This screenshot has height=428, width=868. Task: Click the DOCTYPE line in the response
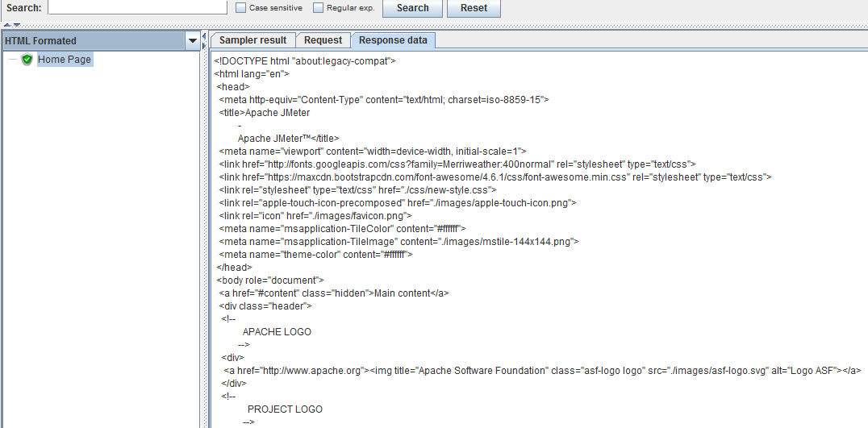pyautogui.click(x=305, y=60)
